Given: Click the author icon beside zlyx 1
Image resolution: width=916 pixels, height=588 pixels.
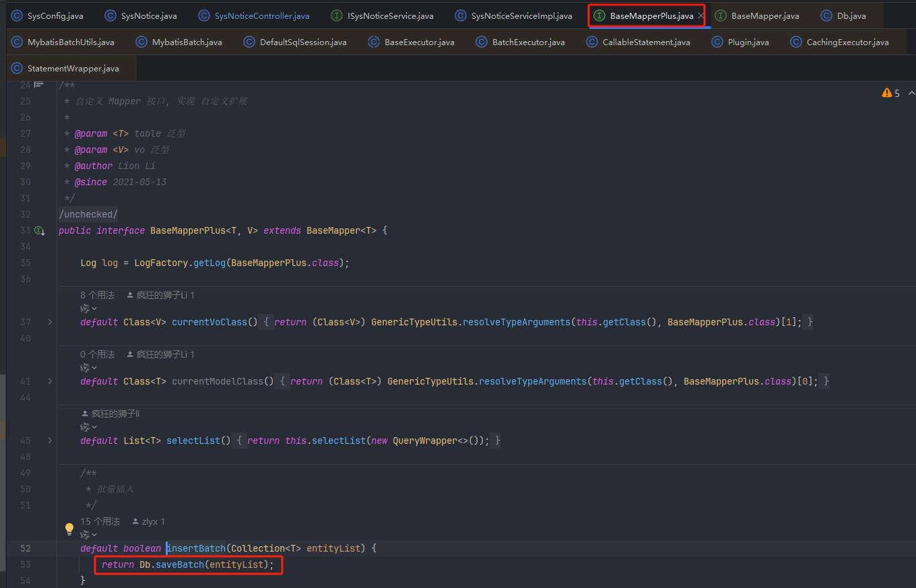Looking at the screenshot, I should (135, 522).
